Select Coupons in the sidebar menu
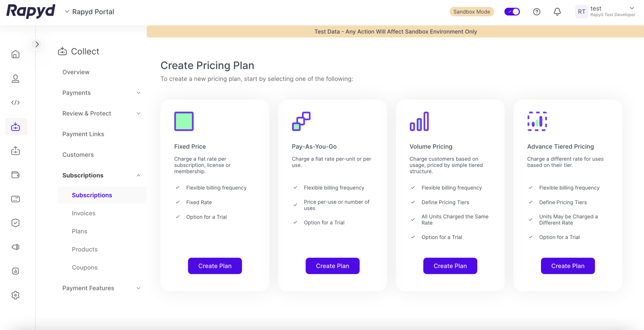This screenshot has width=644, height=330. (x=84, y=267)
